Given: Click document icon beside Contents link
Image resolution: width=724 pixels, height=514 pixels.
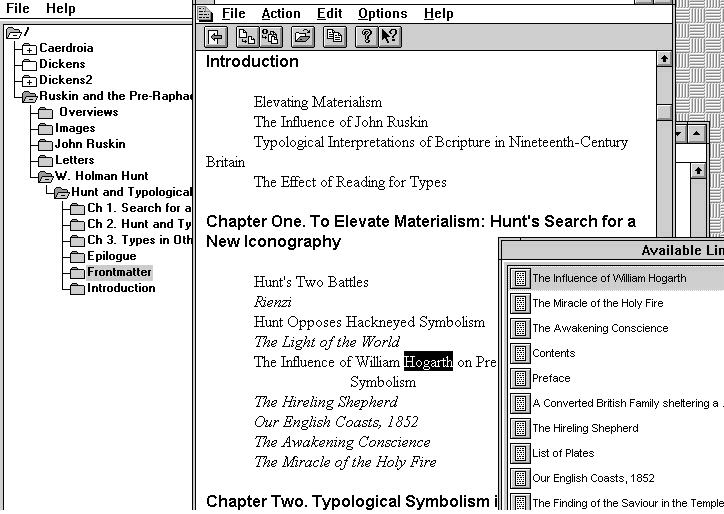Looking at the screenshot, I should 520,353.
